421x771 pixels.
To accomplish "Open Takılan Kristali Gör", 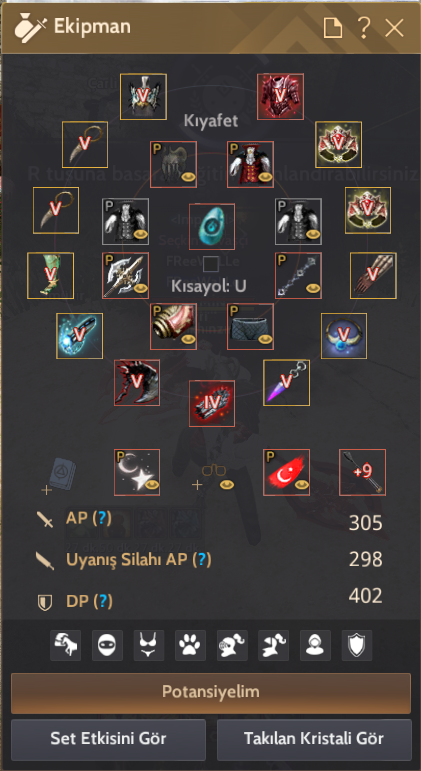I will click(x=314, y=739).
